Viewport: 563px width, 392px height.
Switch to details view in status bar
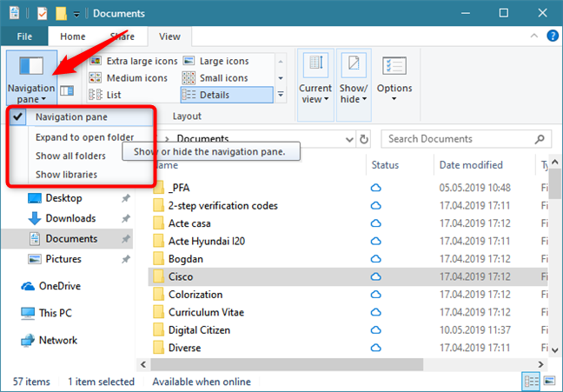(531, 381)
